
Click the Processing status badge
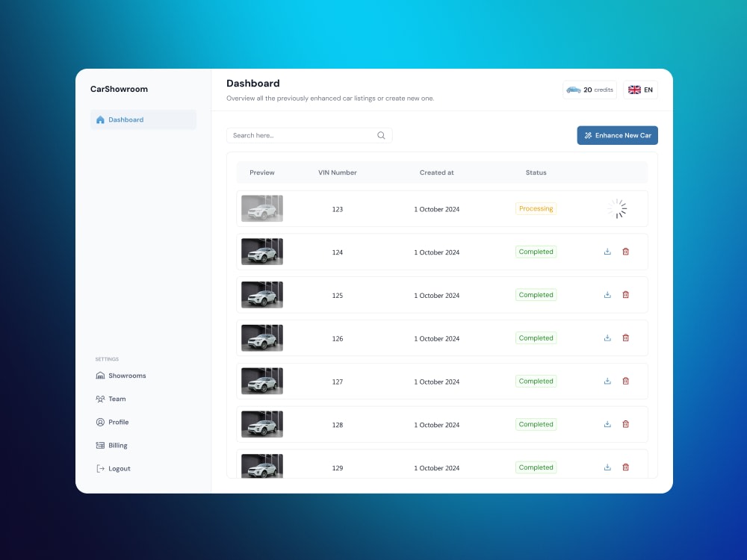tap(536, 208)
